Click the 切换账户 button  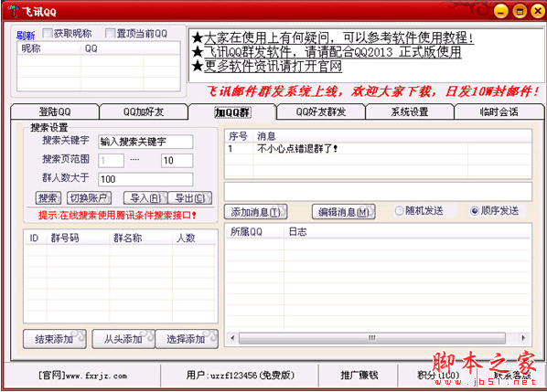pyautogui.click(x=89, y=198)
